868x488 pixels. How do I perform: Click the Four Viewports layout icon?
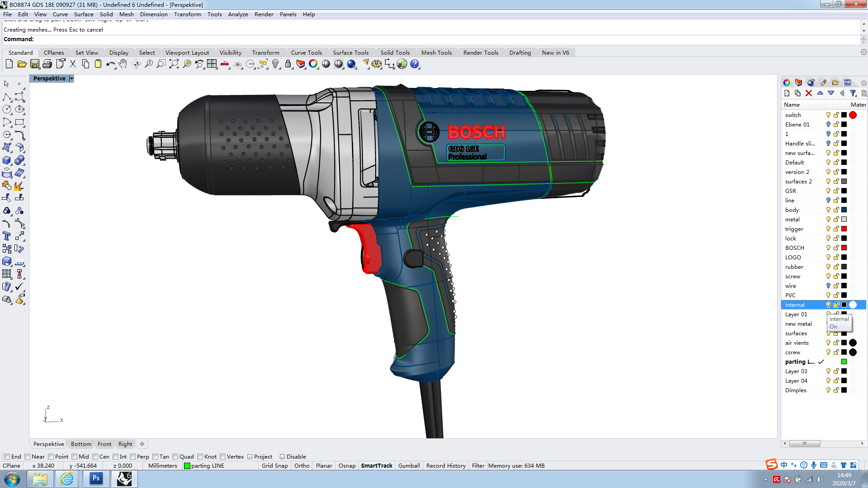pyautogui.click(x=212, y=64)
